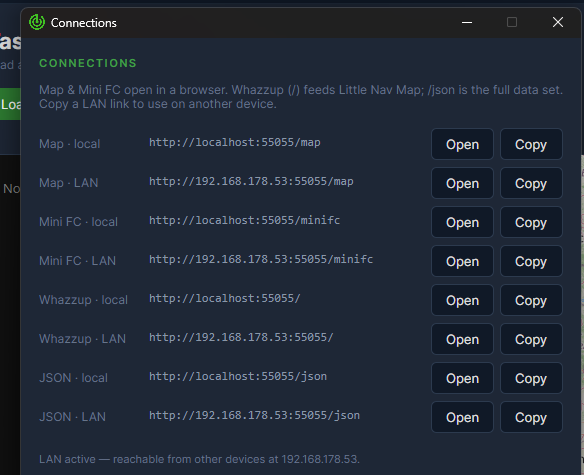Open the Mini FC LAN link
584x475 pixels.
tap(462, 261)
